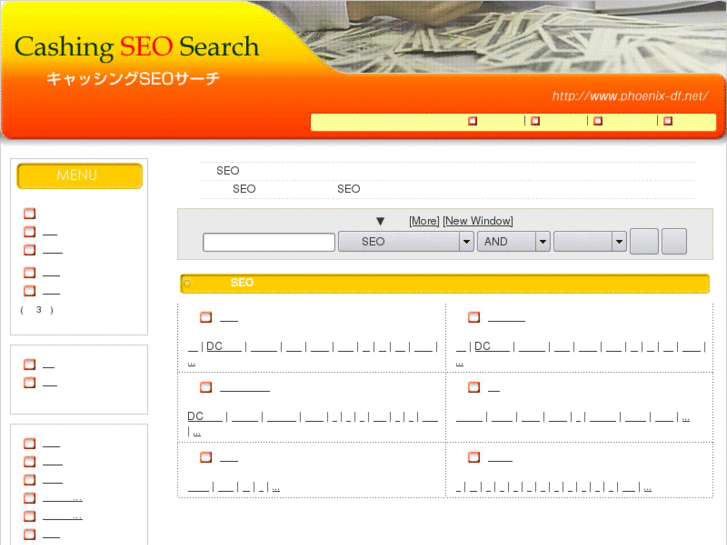Select the third bullet icon under the MENU heading
The width and height of the screenshot is (727, 545).
click(30, 250)
